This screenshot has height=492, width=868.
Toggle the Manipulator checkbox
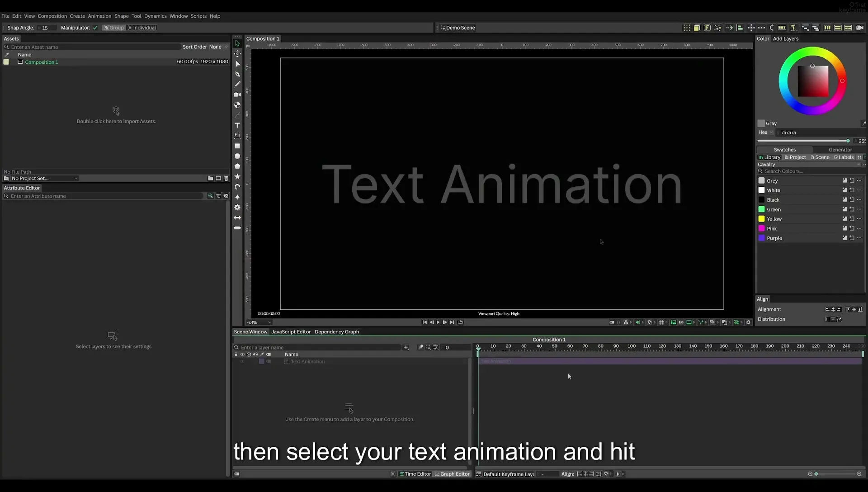tap(95, 28)
